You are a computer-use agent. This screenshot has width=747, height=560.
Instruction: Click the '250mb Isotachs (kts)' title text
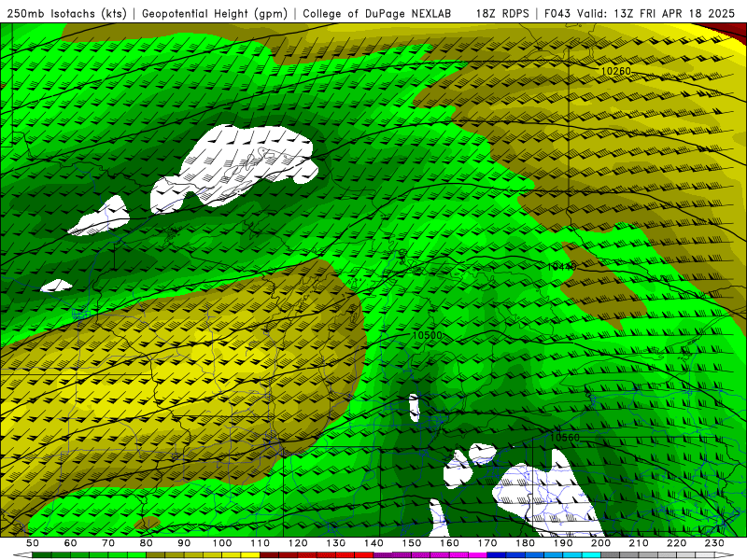[66, 13]
